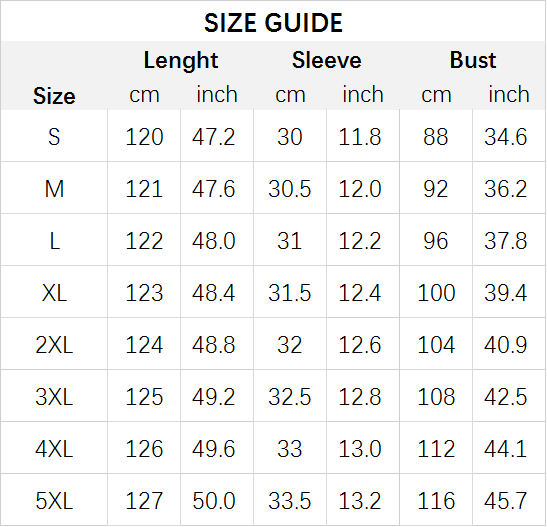The image size is (547, 527).
Task: Select the Lenght column header
Action: (x=181, y=61)
